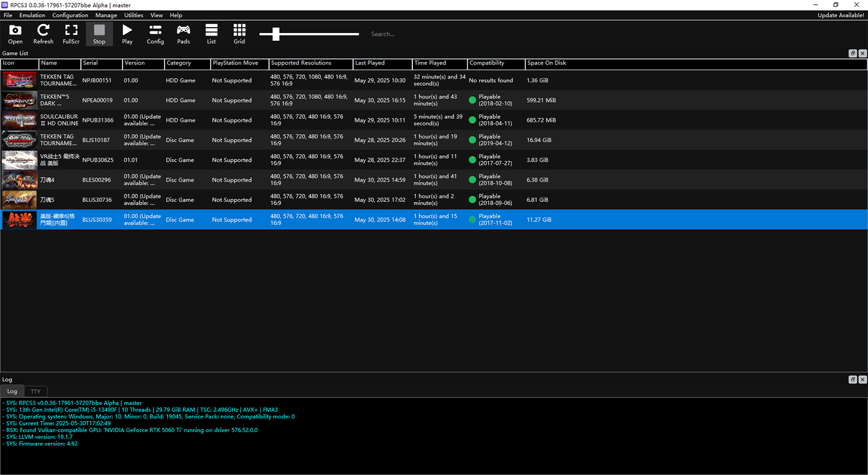The width and height of the screenshot is (868, 475).
Task: Switch to the Log tab
Action: coord(12,391)
